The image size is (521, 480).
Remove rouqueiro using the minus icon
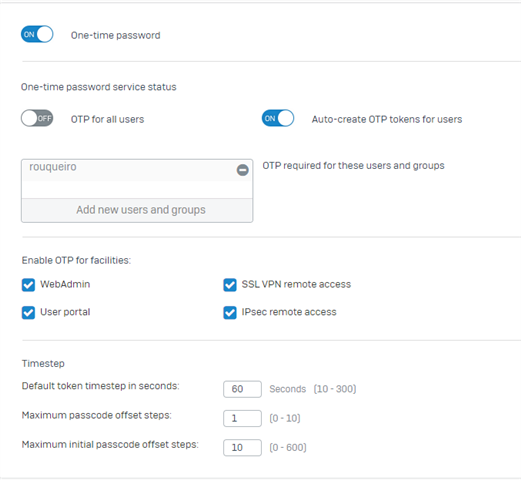[242, 170]
